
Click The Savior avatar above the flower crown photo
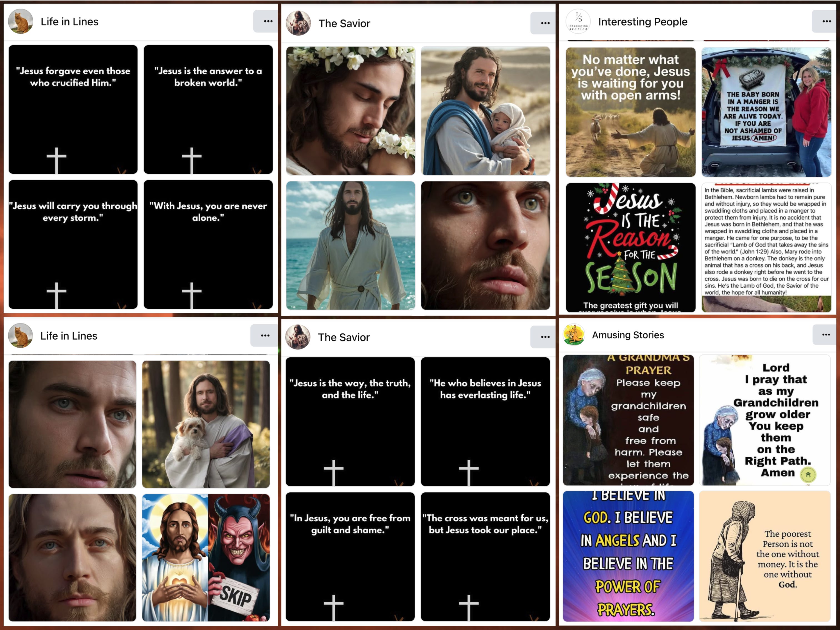[298, 23]
